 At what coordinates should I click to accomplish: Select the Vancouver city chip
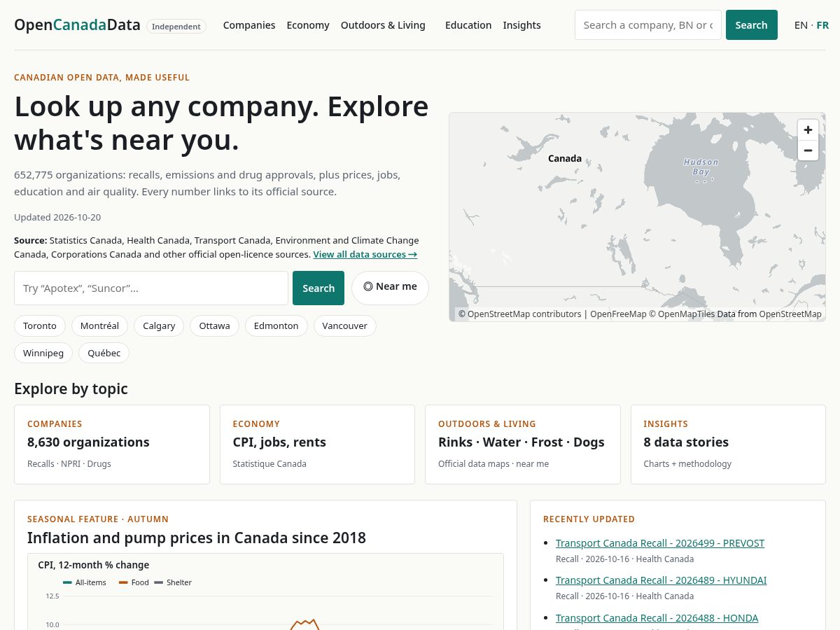pos(344,325)
